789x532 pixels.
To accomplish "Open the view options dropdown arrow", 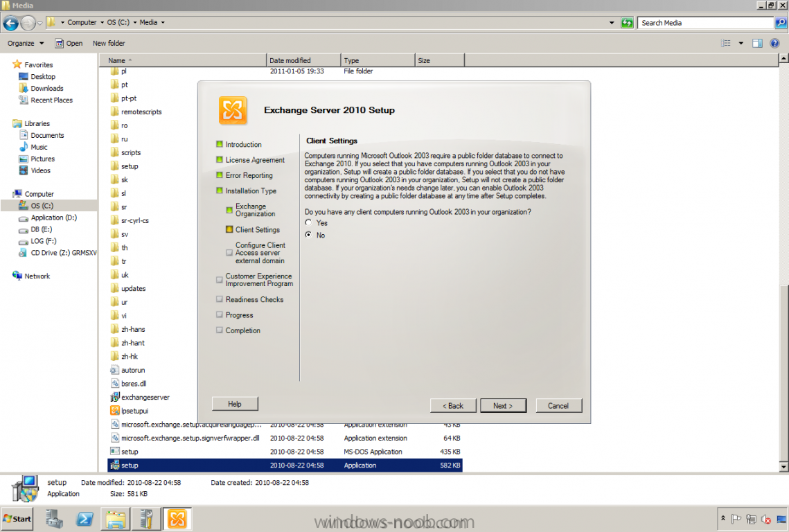I will [x=741, y=43].
